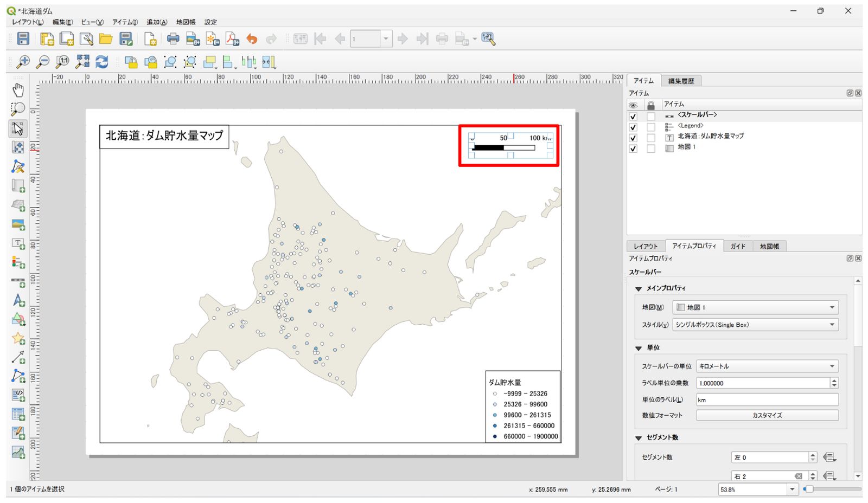Viewport: 868px width, 503px height.
Task: Choose the Add Scale Bar tool
Action: pyautogui.click(x=18, y=282)
